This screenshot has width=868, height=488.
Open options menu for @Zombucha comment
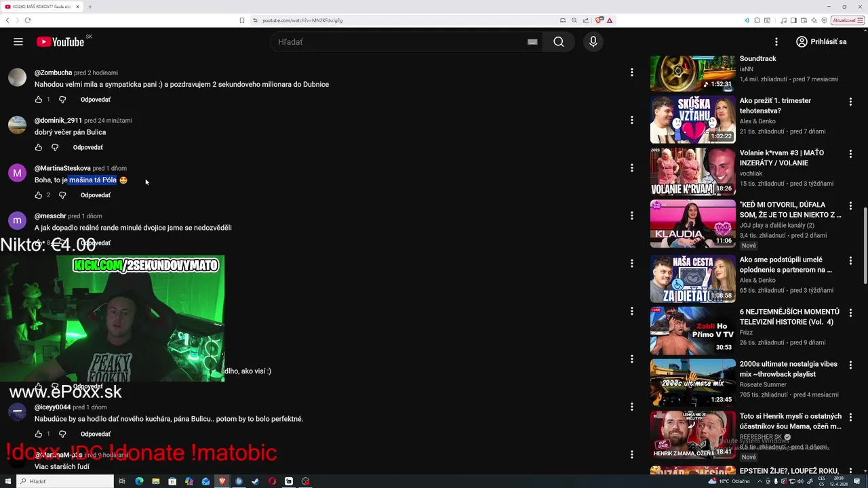(x=631, y=73)
